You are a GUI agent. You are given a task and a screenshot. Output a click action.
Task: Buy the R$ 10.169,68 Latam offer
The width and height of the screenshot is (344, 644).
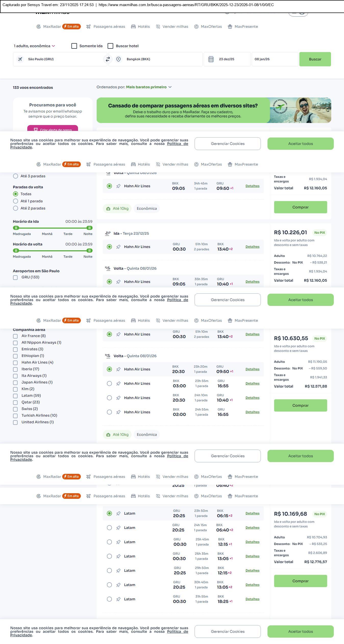tap(300, 581)
